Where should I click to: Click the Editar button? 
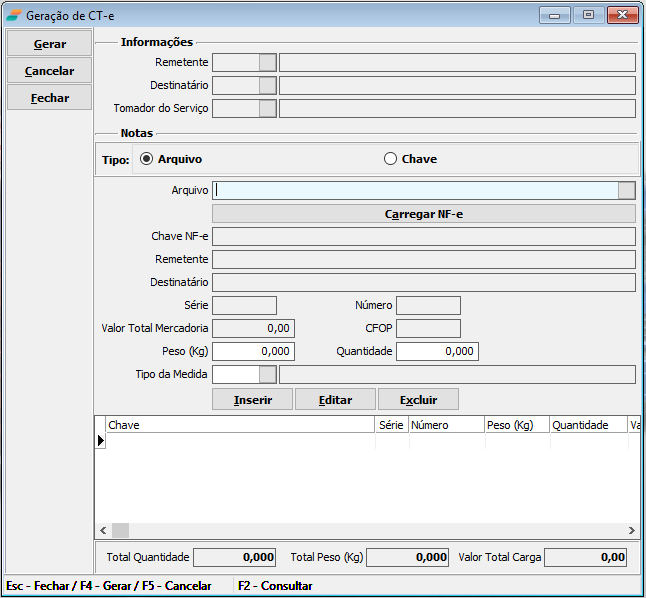click(x=336, y=399)
